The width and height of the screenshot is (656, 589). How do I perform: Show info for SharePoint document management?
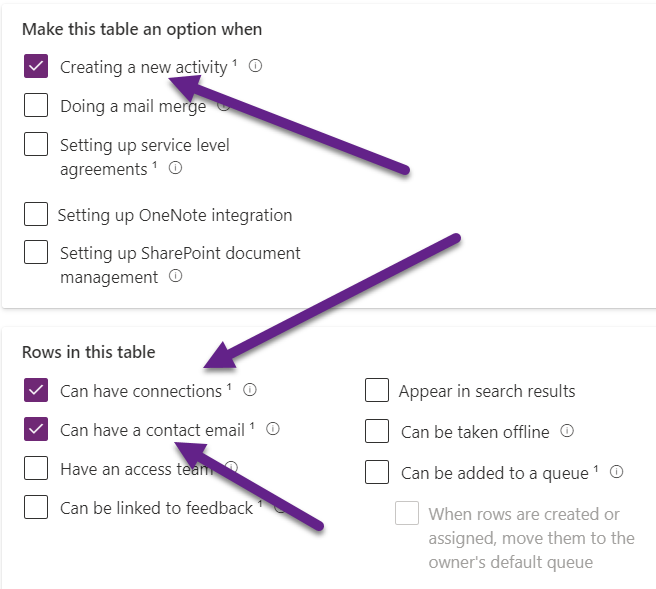coord(176,277)
